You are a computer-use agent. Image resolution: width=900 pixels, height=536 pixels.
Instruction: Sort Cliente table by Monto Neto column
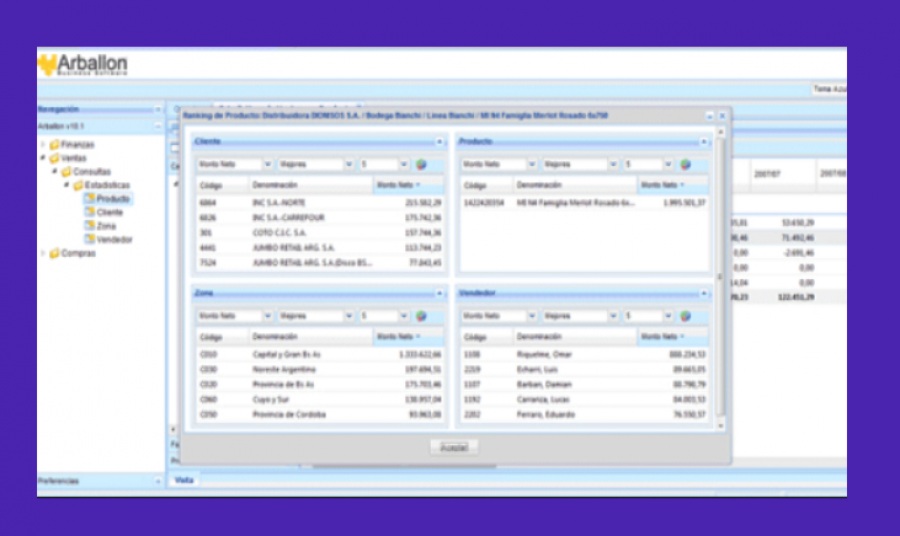408,185
